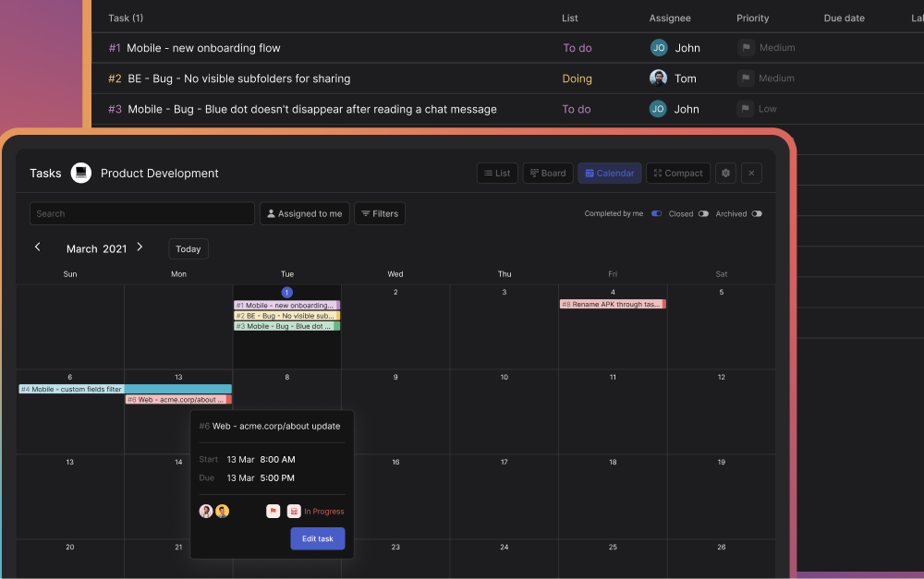Click the due time 5:00 PM
This screenshot has height=579, width=924.
pyautogui.click(x=277, y=477)
